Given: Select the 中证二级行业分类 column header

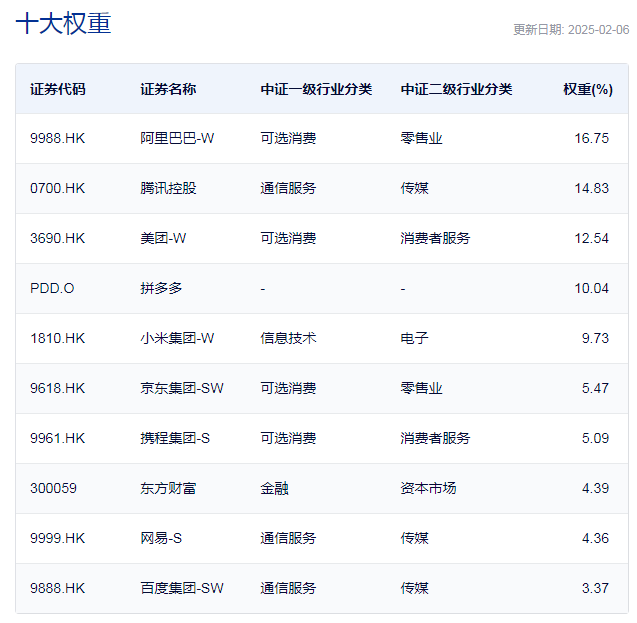Looking at the screenshot, I should [456, 89].
